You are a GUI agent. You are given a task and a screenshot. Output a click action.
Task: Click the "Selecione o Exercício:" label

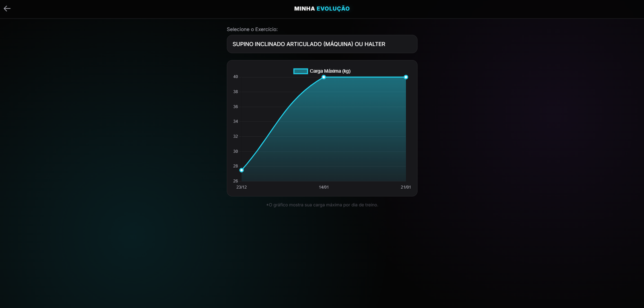click(x=252, y=29)
